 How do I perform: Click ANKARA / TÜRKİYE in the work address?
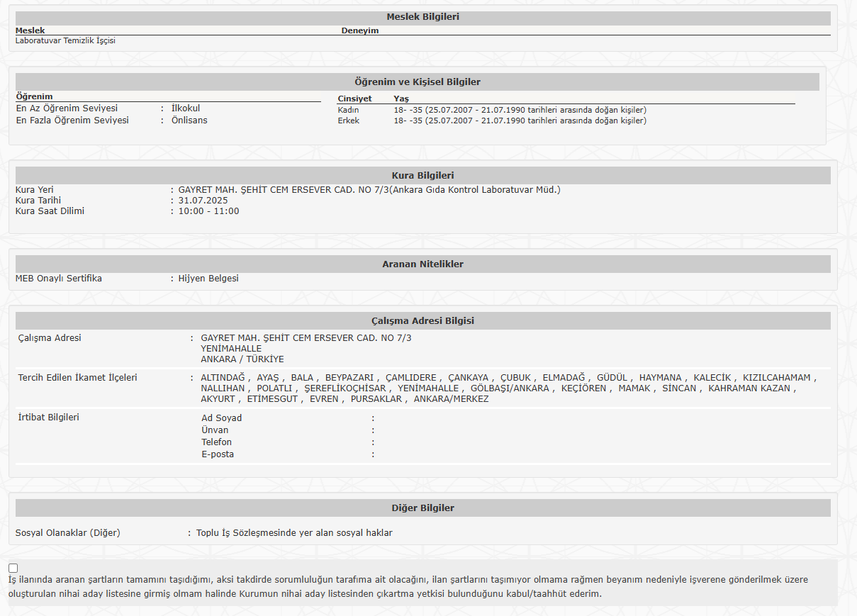242,359
